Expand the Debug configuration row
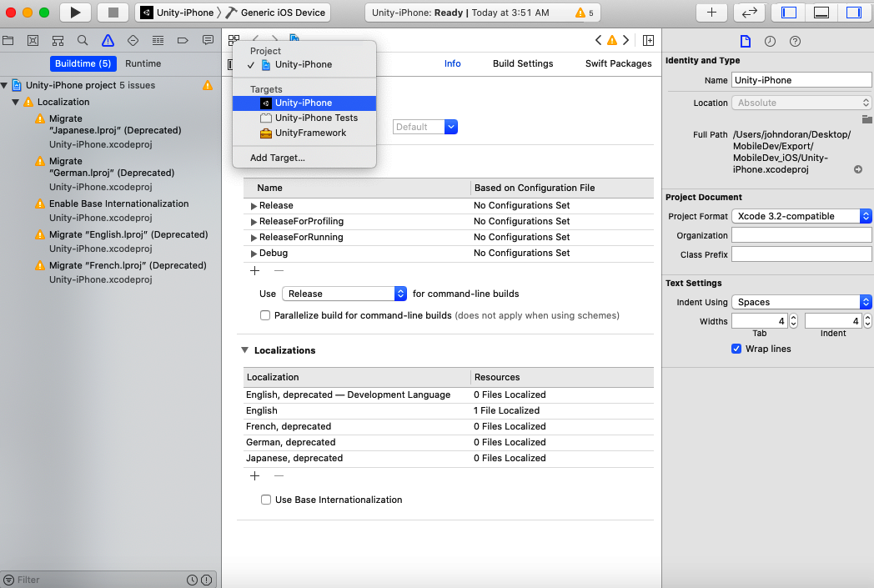Viewport: 874px width, 588px height. click(254, 254)
